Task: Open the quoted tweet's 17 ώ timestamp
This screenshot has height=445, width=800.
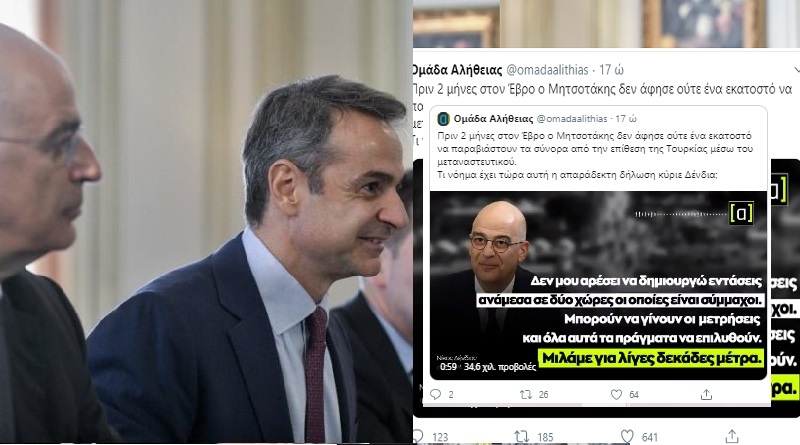Action: [626, 119]
